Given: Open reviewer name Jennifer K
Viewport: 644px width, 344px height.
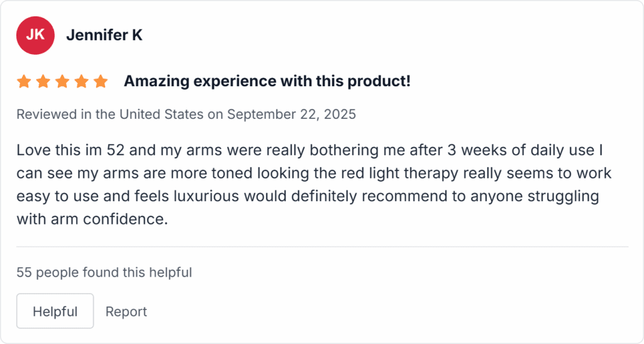Looking at the screenshot, I should click(x=104, y=35).
